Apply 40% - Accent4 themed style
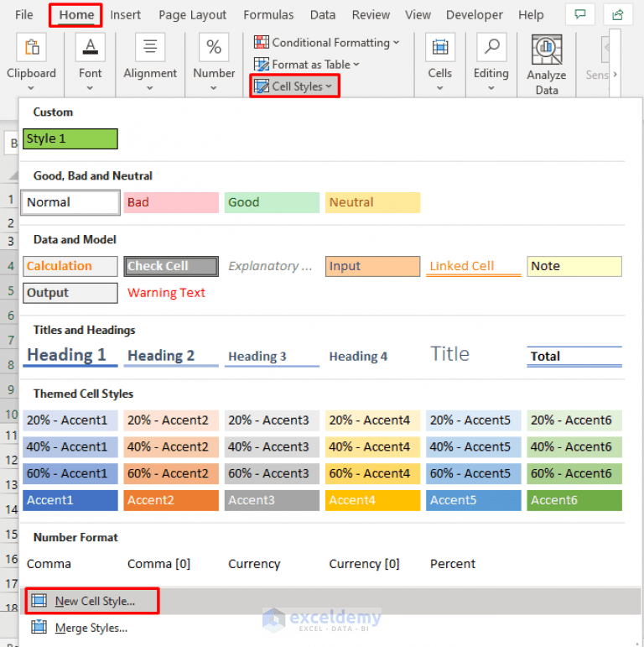The height and width of the screenshot is (647, 644). [372, 446]
